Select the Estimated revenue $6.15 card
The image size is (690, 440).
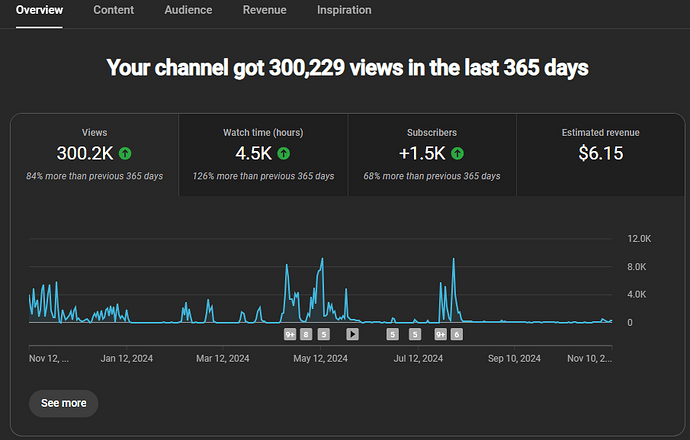[x=601, y=155]
